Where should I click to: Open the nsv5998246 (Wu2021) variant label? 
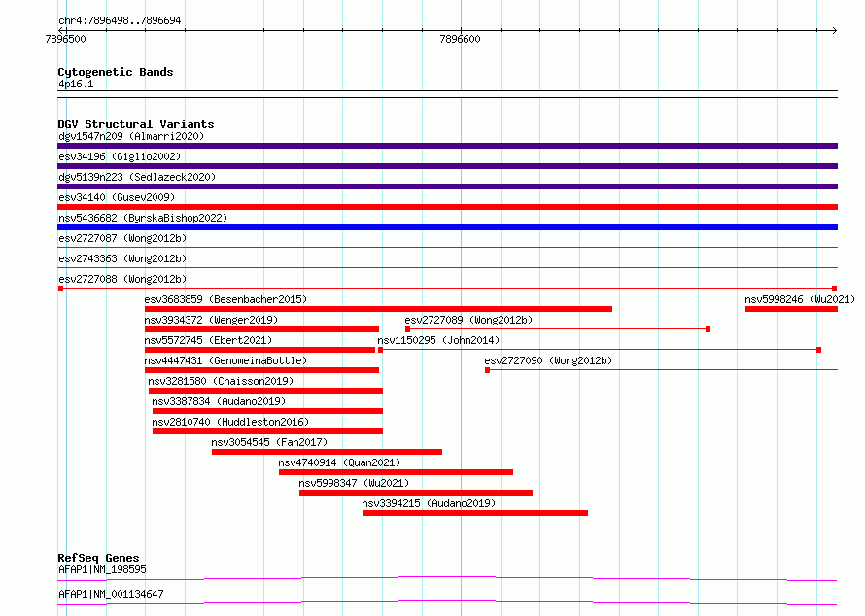(x=800, y=299)
